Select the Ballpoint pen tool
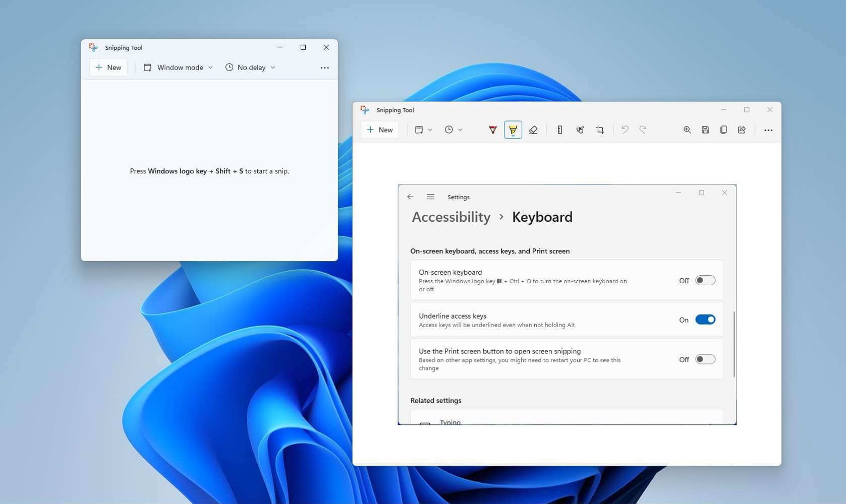Viewport: 846px width, 504px height. [x=493, y=130]
